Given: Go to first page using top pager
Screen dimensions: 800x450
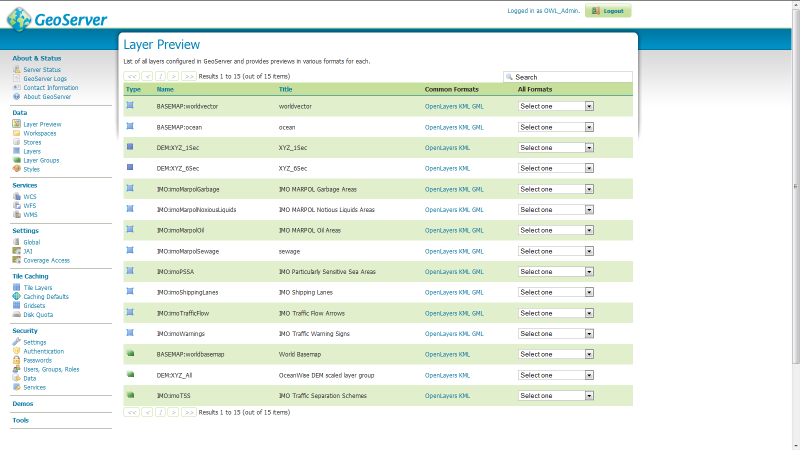Looking at the screenshot, I should [x=132, y=76].
